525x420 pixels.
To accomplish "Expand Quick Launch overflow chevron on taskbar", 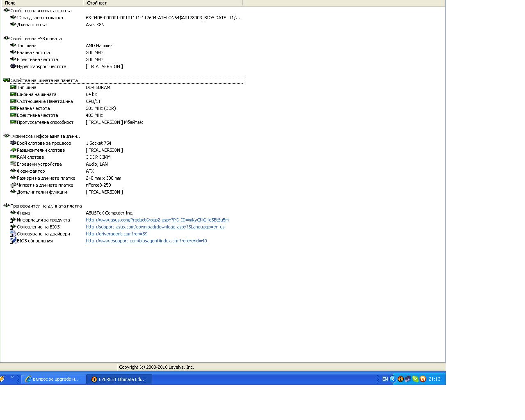I will tap(12, 377).
